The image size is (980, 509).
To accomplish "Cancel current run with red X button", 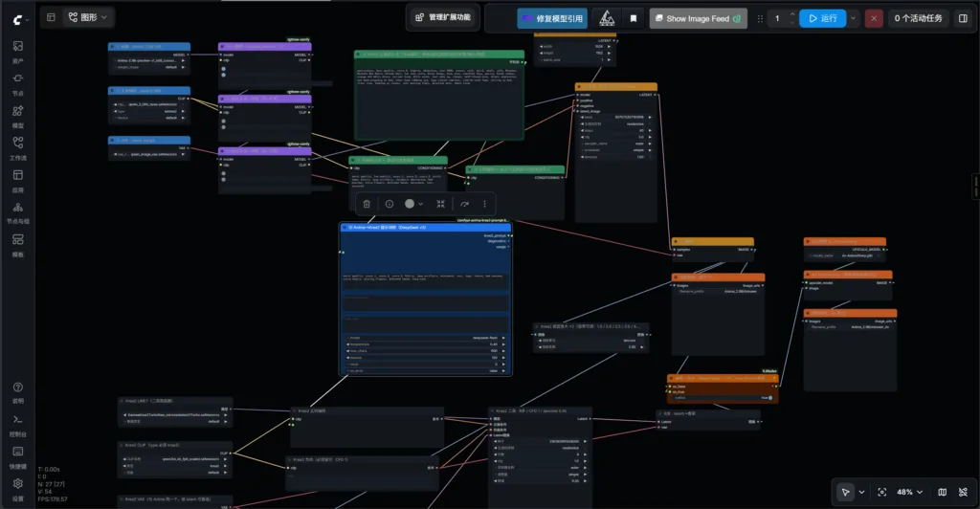I will (874, 18).
